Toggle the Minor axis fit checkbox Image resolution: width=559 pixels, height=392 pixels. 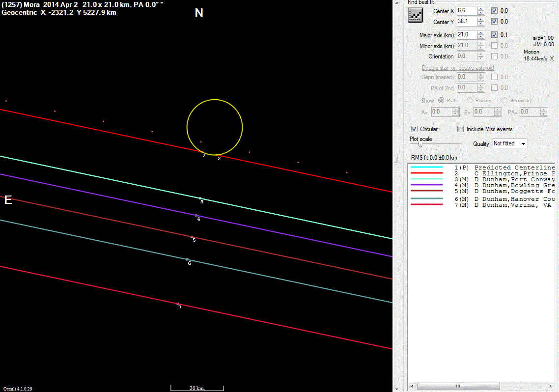494,46
